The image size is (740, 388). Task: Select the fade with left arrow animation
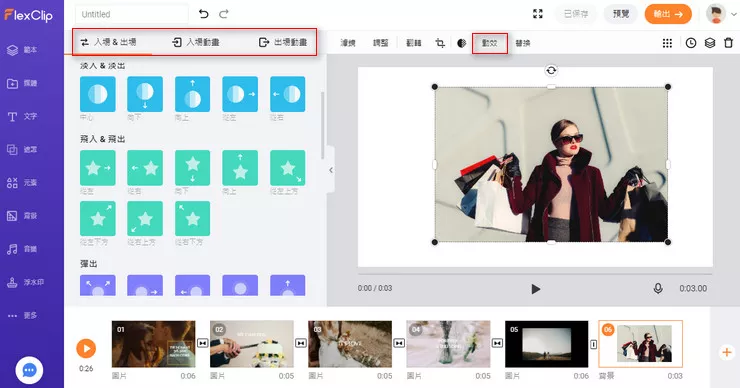287,94
